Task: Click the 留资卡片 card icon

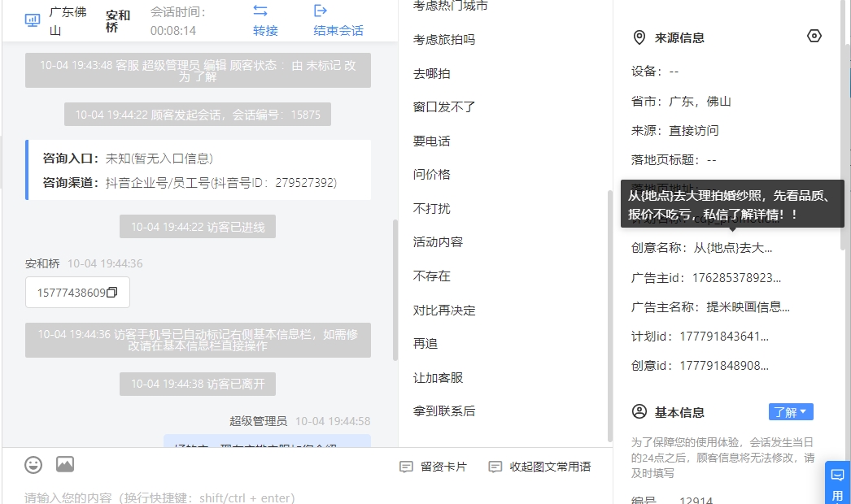Action: click(406, 467)
